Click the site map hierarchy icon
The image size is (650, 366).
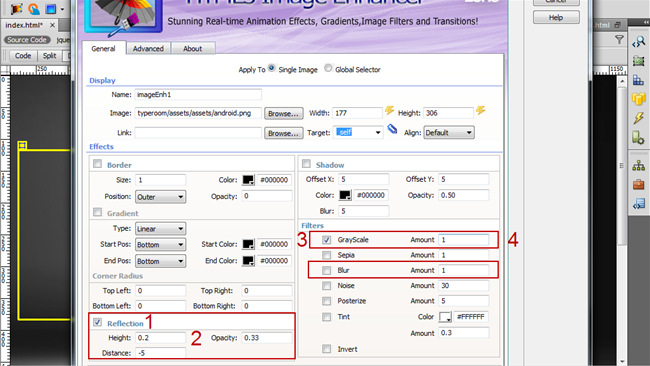point(638,165)
